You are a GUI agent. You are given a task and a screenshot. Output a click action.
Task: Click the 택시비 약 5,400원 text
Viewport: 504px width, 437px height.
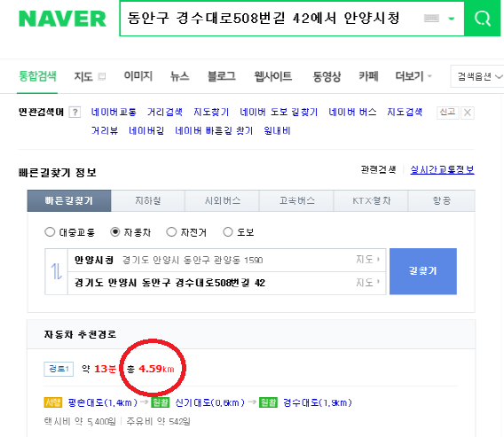(80, 421)
